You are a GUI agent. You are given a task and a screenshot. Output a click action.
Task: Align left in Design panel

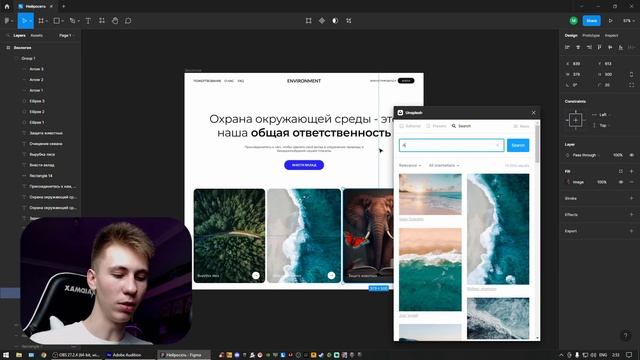pos(567,48)
